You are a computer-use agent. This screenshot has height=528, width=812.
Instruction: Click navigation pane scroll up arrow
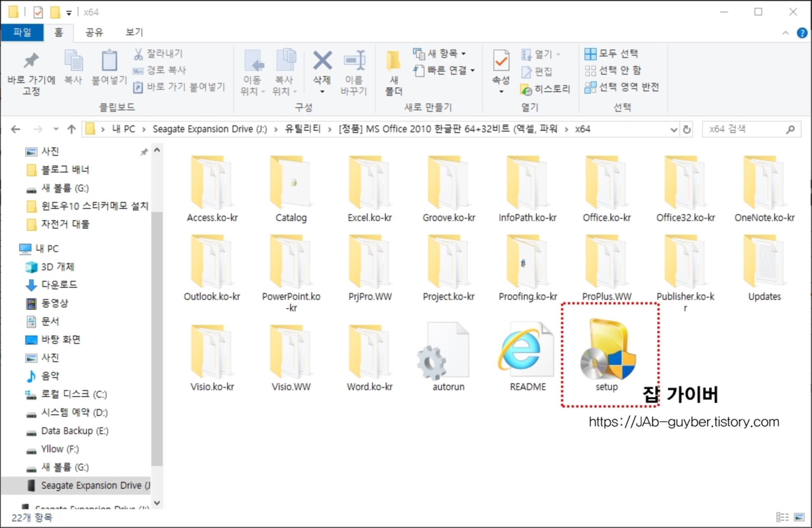click(x=157, y=150)
